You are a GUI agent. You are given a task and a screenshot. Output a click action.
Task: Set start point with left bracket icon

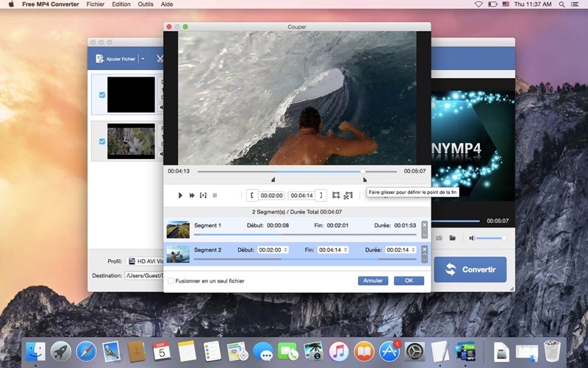click(252, 195)
